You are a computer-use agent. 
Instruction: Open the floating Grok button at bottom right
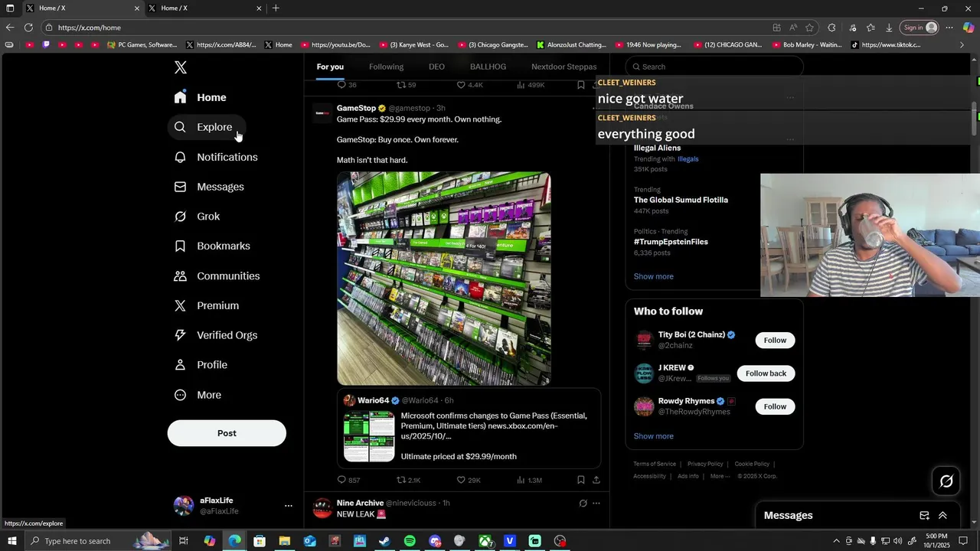coord(946,481)
